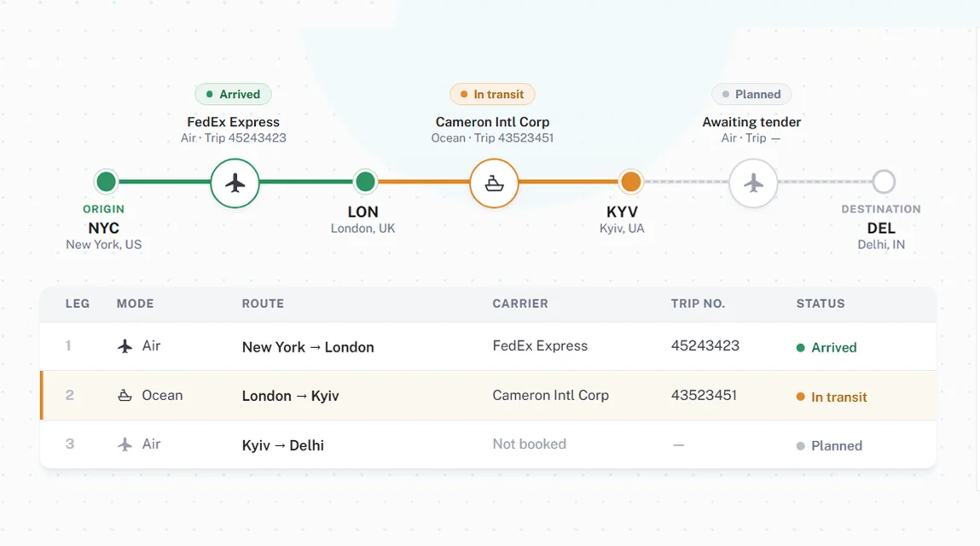Click the Arrived status text in leg 1 row

pyautogui.click(x=834, y=348)
